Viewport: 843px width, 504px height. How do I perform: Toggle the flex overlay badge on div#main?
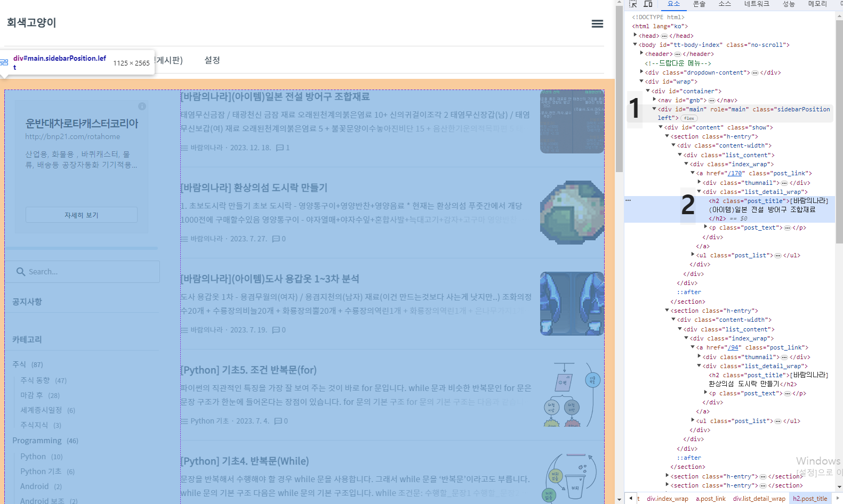point(689,118)
